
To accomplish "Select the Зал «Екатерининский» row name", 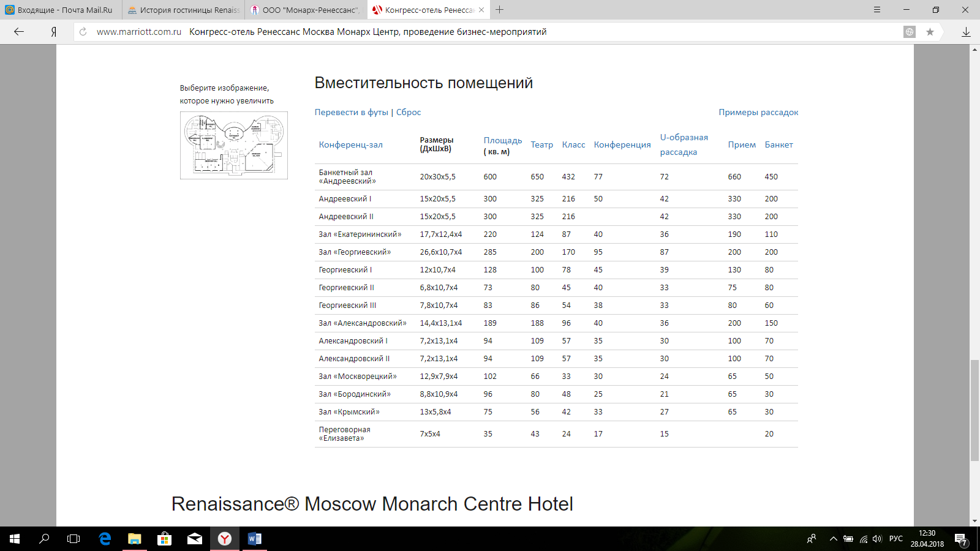I will (360, 234).
